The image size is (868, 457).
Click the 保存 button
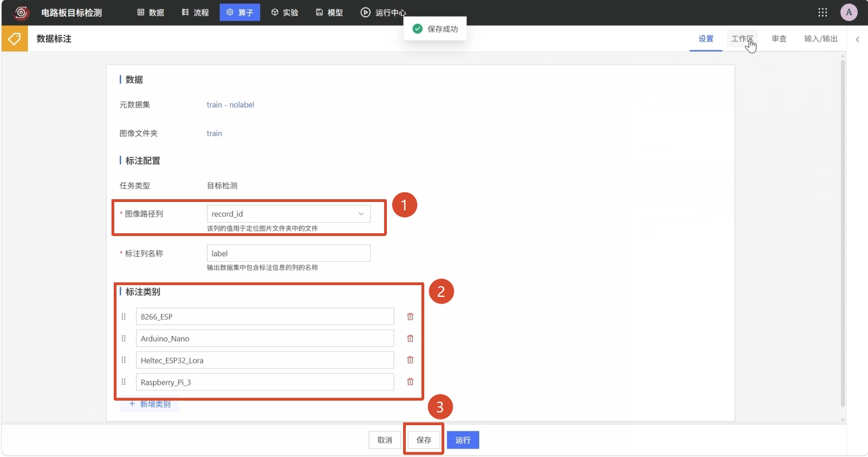click(x=424, y=440)
